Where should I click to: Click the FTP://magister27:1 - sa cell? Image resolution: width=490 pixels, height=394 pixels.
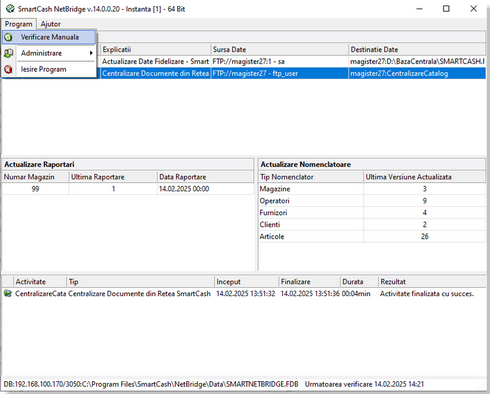(279, 61)
